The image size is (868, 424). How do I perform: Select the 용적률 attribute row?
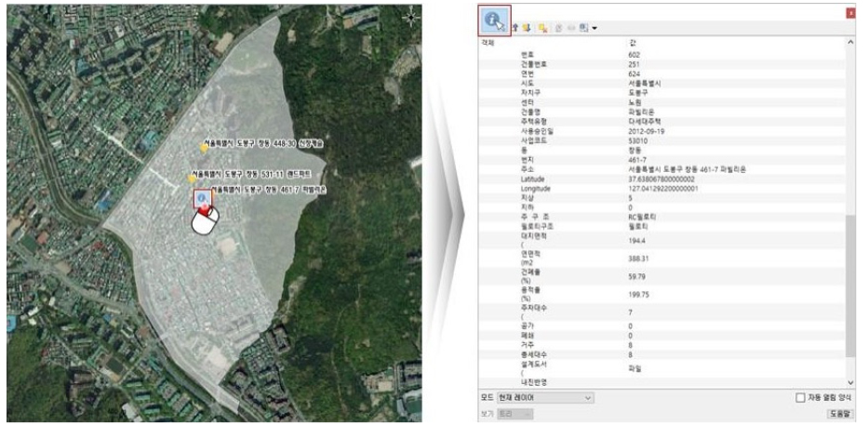click(661, 295)
